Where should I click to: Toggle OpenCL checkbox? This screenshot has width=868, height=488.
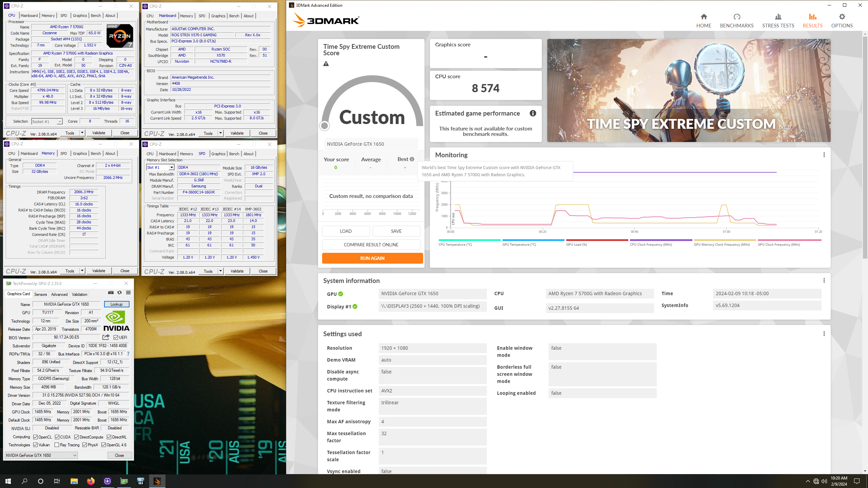[x=35, y=437]
